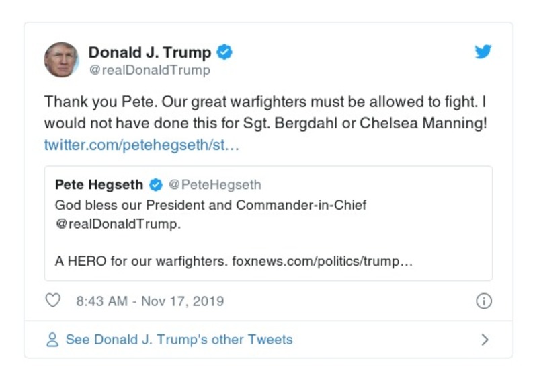Like the tweet with the heart icon

coord(52,301)
